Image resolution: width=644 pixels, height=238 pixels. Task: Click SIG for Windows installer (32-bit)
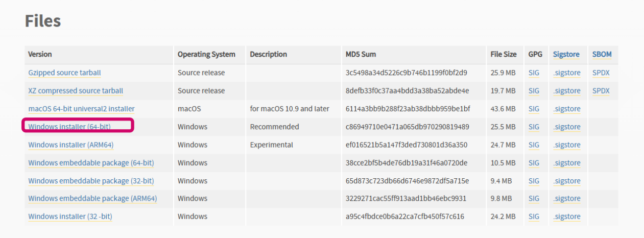534,217
